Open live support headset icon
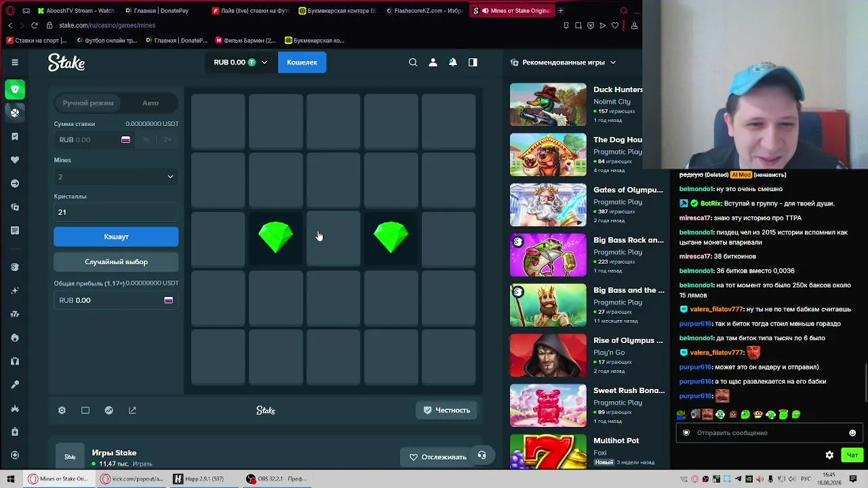 click(481, 455)
